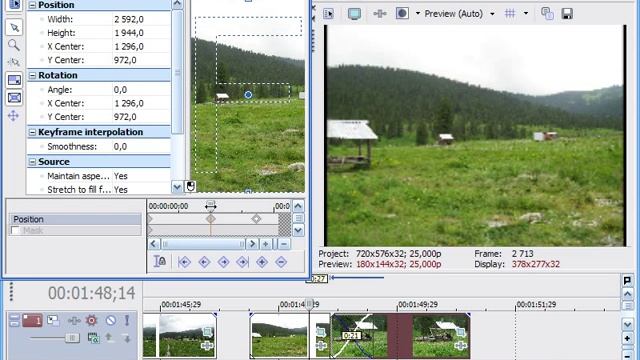640x360 pixels.
Task: Delete keyframe with minus diamond
Action: 281,262
